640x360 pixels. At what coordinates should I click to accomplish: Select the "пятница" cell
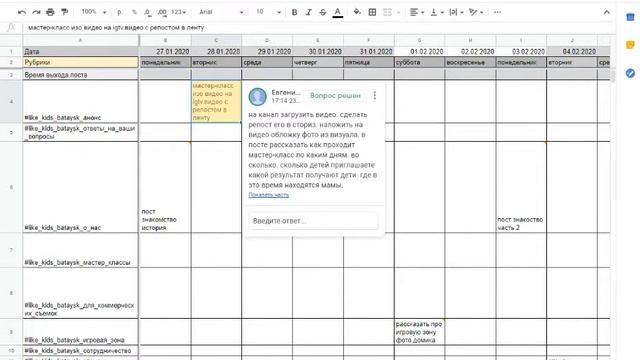[x=369, y=62]
